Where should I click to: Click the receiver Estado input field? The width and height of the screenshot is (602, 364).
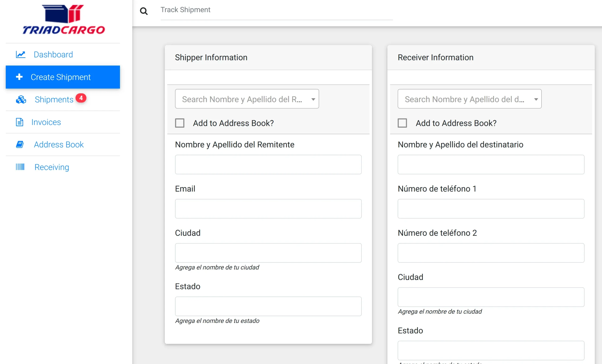pos(491,351)
